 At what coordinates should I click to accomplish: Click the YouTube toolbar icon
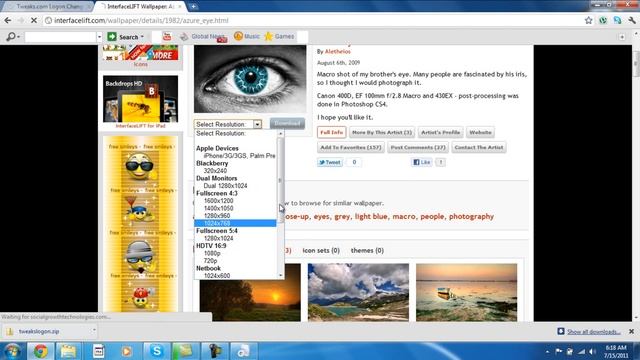(x=167, y=36)
